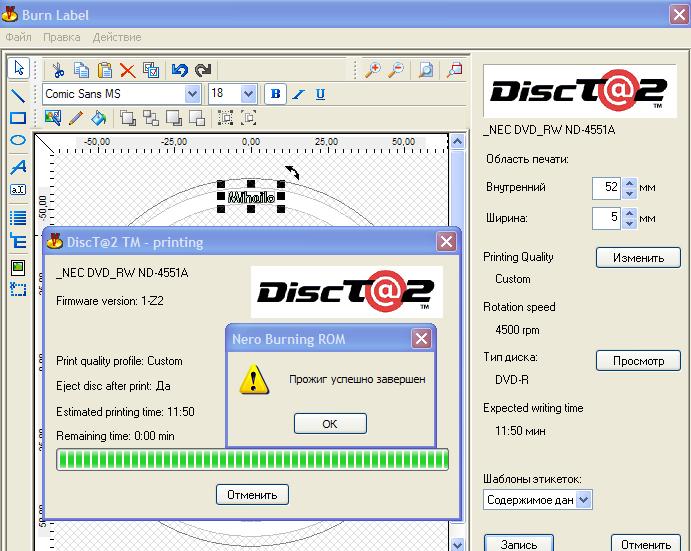Choose pen color pencil icon

click(76, 118)
